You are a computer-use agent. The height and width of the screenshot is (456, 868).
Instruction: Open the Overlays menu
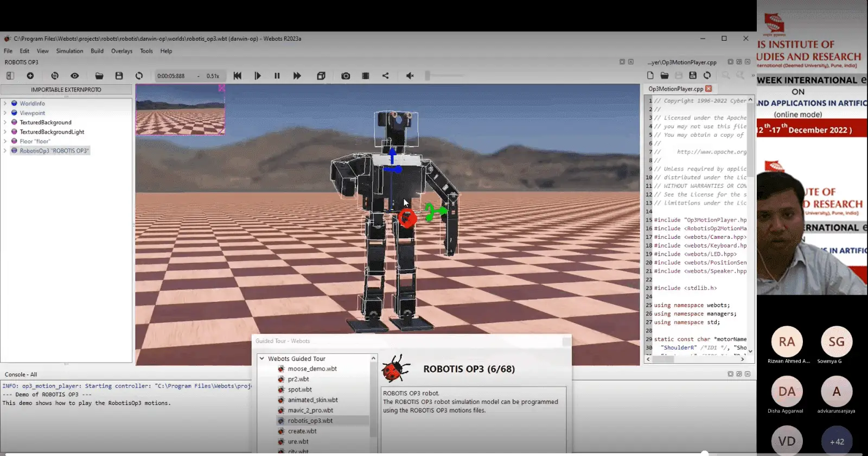(122, 51)
